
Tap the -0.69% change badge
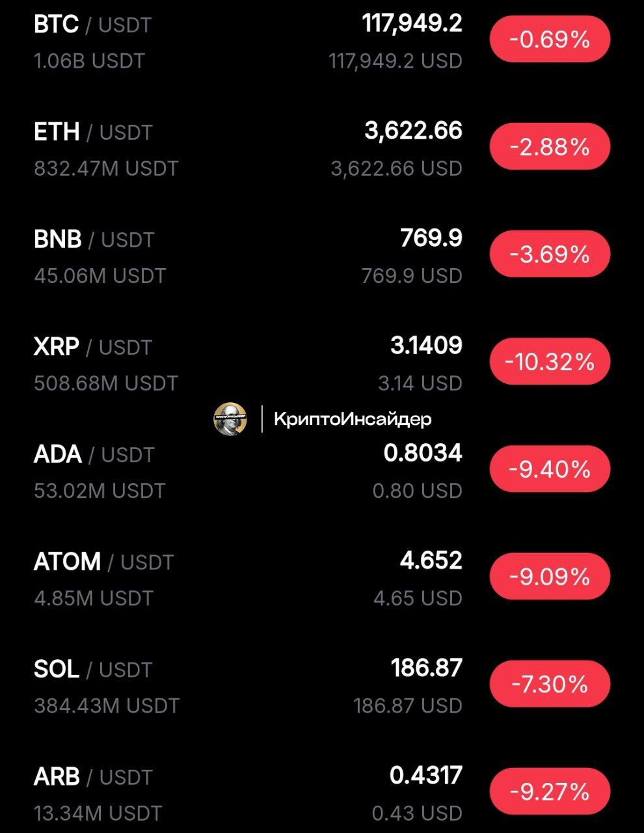550,39
